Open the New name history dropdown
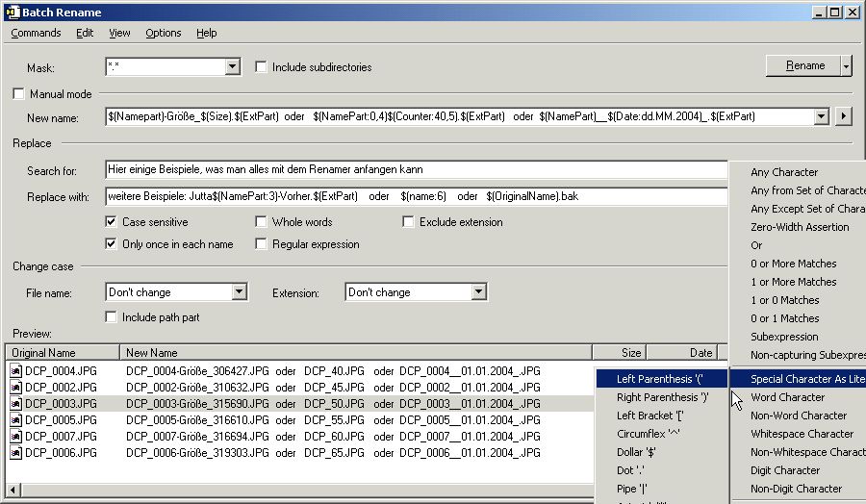The width and height of the screenshot is (866, 504). pos(822,116)
